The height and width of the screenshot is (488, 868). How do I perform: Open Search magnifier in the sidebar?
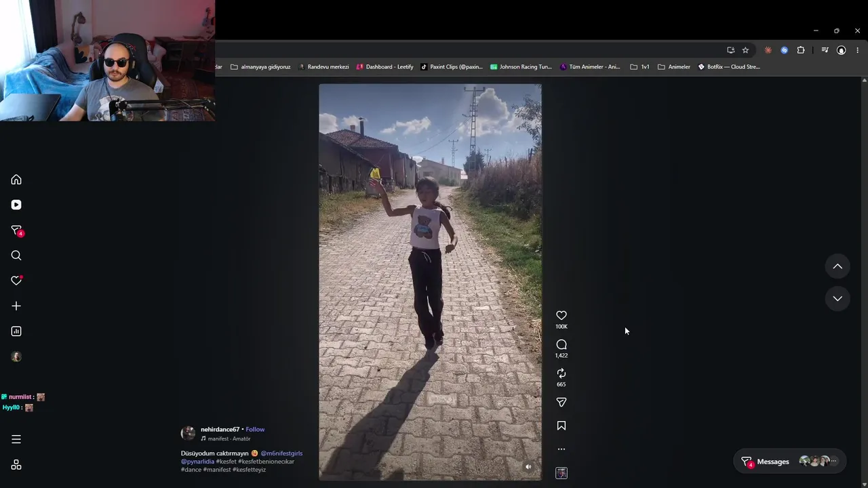point(16,256)
